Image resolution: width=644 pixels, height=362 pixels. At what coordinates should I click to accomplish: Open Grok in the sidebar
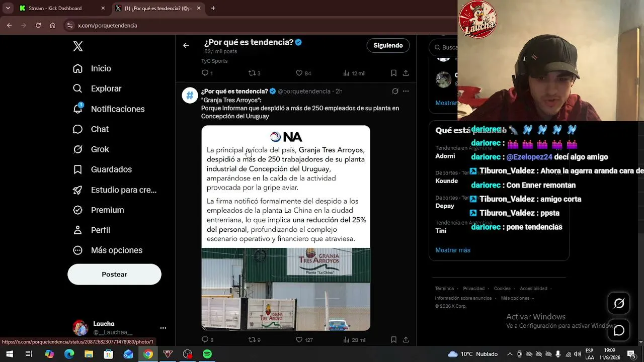91,149
